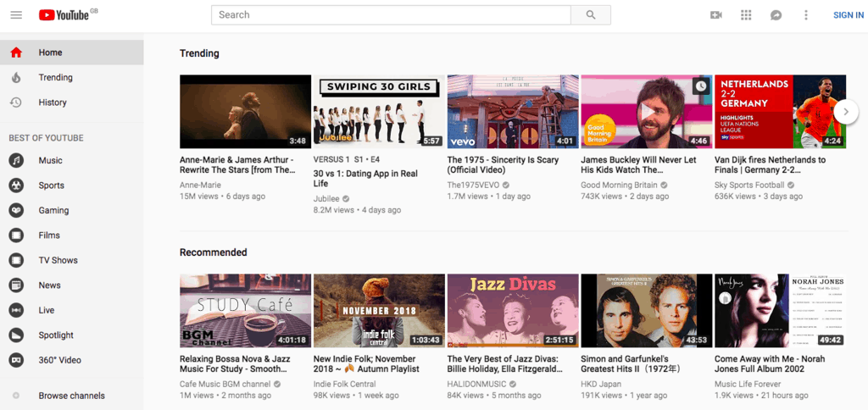Image resolution: width=868 pixels, height=410 pixels.
Task: Show next Trending videos with arrow
Action: [846, 112]
